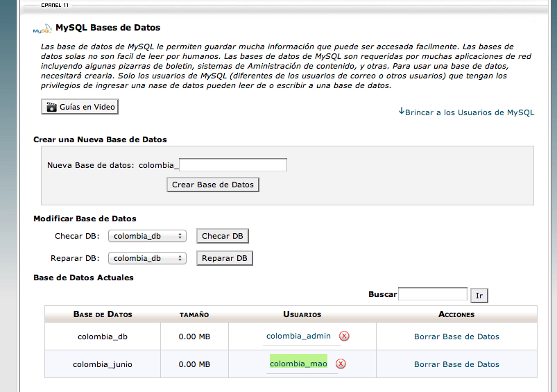The height and width of the screenshot is (392, 557).
Task: Click Crear Base de Datos button
Action: pos(213,185)
